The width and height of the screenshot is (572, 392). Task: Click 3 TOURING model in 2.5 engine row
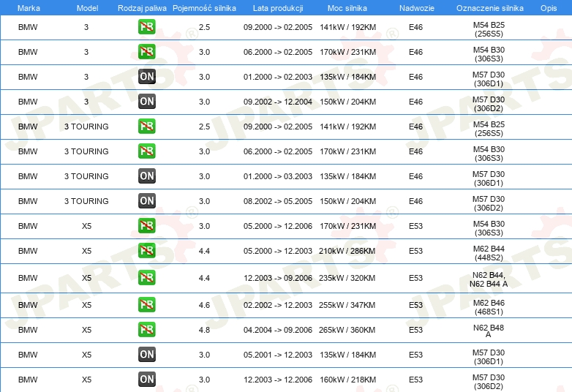click(86, 127)
